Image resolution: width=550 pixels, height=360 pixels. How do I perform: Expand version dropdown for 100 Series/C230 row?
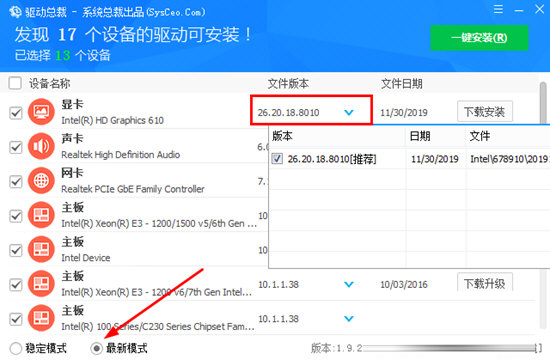(x=349, y=319)
